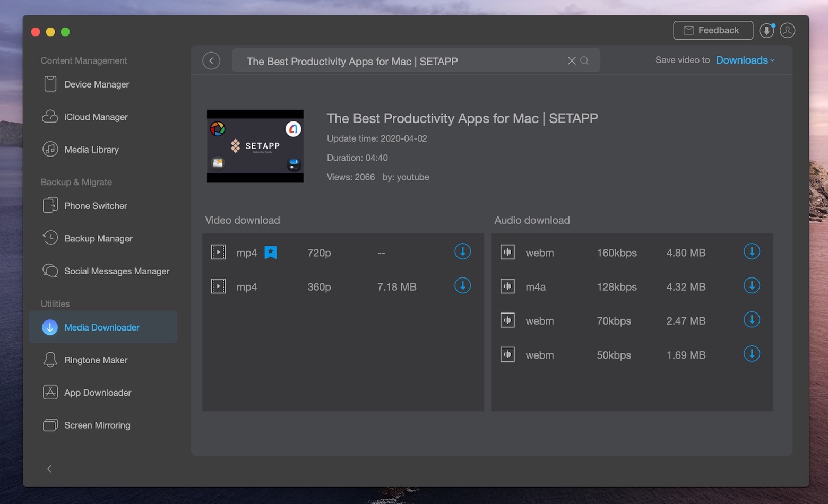Click the audio waveform icon for webm 70kbps
Viewport: 828px width, 504px height.
(x=507, y=320)
